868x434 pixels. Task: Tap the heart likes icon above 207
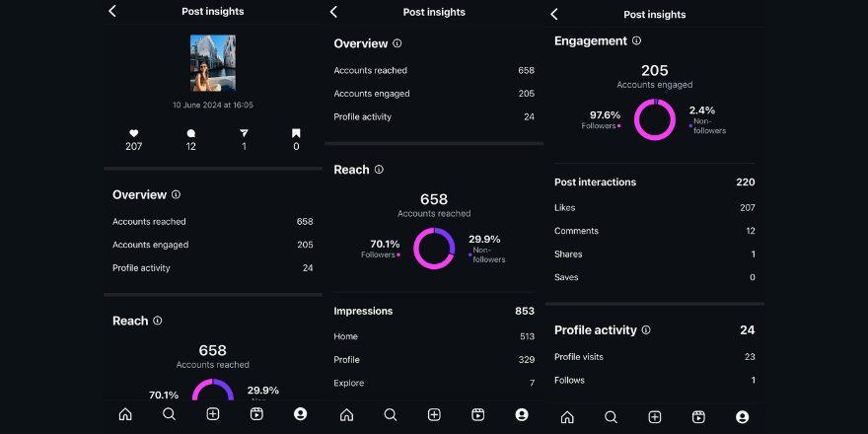point(134,133)
